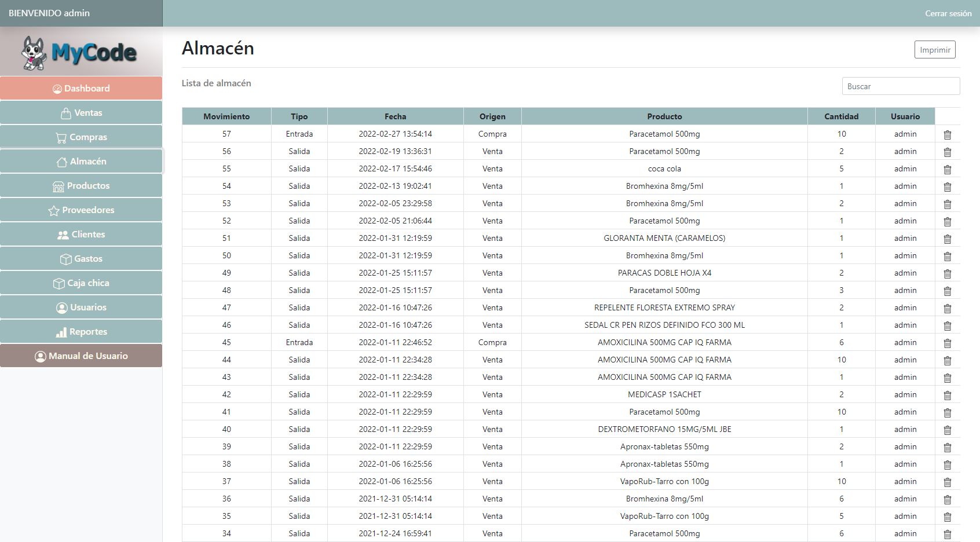Select Caja chica menu entry
This screenshot has width=980, height=542.
[x=81, y=283]
